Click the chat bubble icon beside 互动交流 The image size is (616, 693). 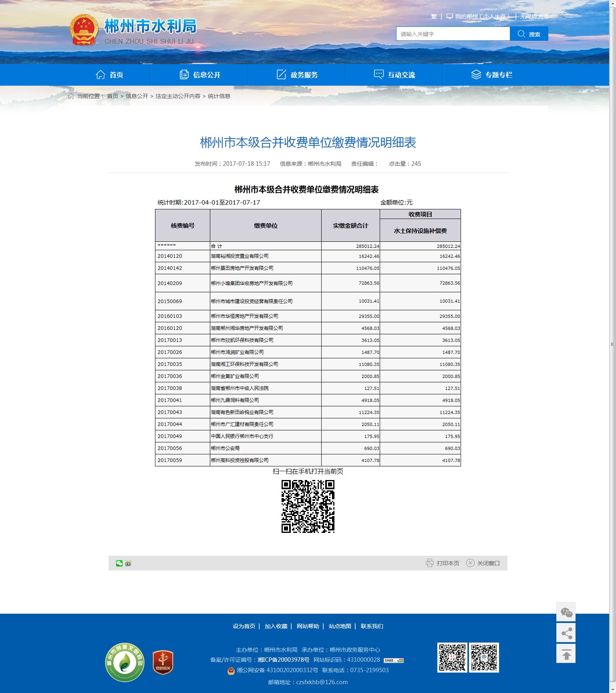[x=379, y=74]
